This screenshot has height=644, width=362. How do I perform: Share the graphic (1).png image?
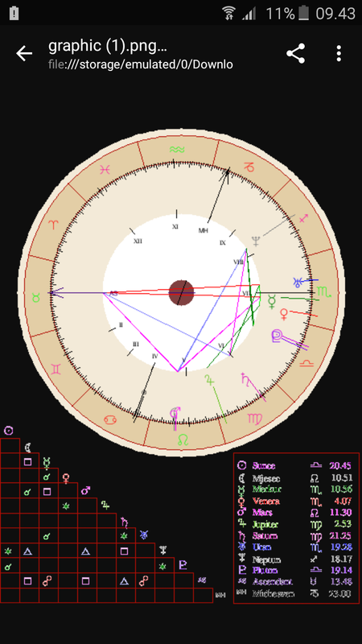tap(295, 53)
